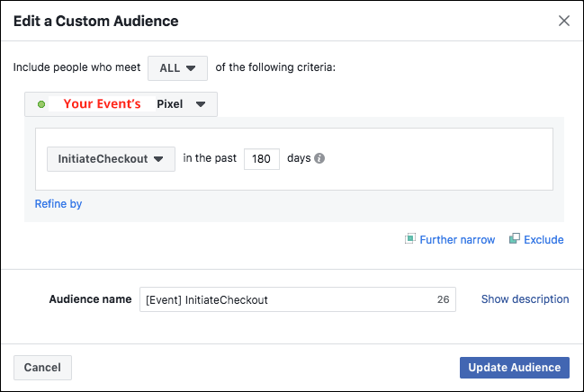Click Show description link
Image resolution: width=584 pixels, height=392 pixels.
click(525, 299)
